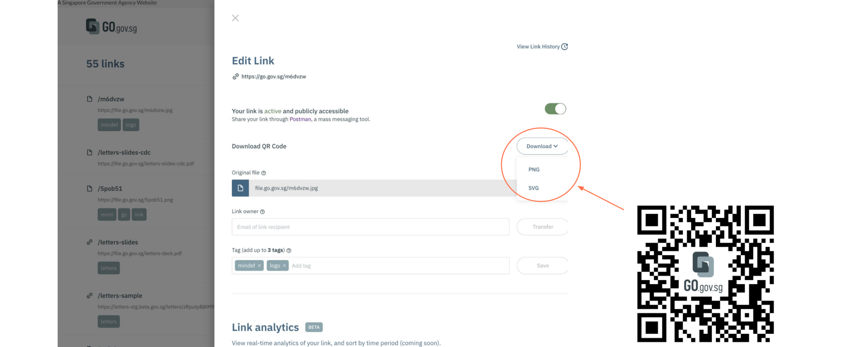Click URL https://file.go.gov.sg/letters-slides-cdc.pdf
Viewport: 868px width, 347px height.
(146, 164)
